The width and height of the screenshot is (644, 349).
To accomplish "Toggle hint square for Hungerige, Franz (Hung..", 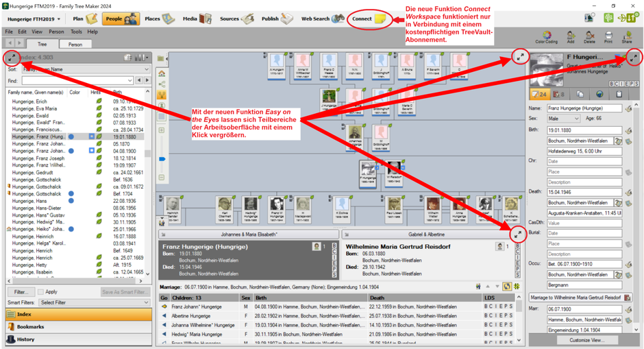I will coord(92,136).
